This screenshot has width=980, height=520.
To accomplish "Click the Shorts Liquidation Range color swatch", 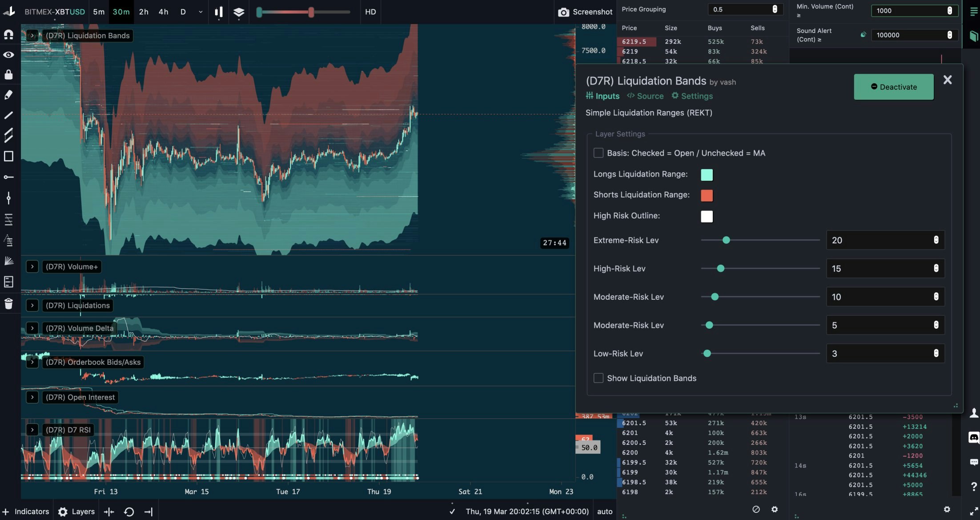I will pos(707,195).
